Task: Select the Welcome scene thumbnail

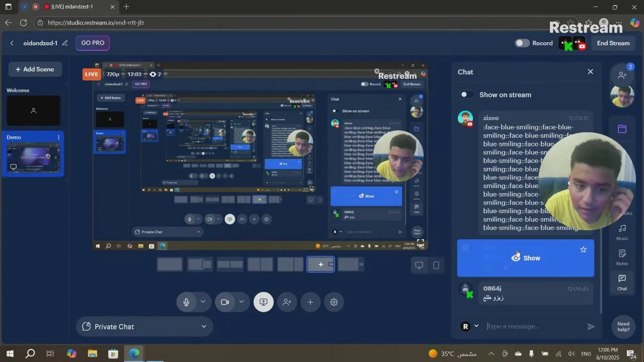Action: 33,111
